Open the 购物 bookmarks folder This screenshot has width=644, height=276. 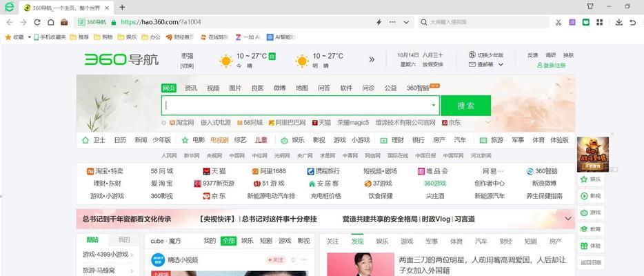click(x=103, y=37)
